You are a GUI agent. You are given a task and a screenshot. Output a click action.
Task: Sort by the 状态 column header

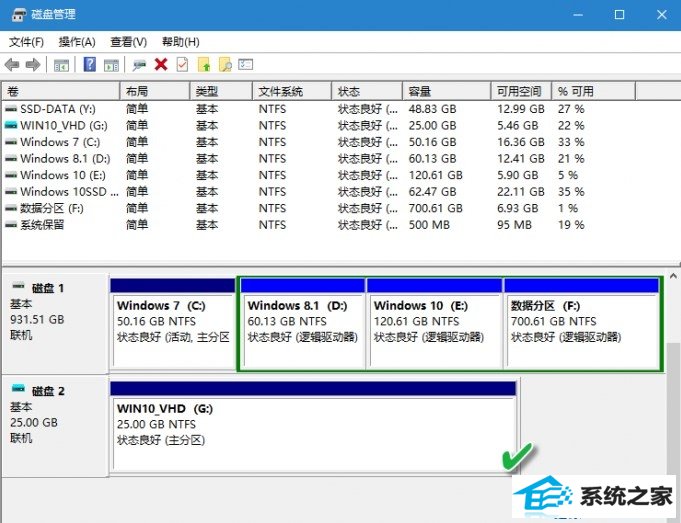pyautogui.click(x=367, y=91)
